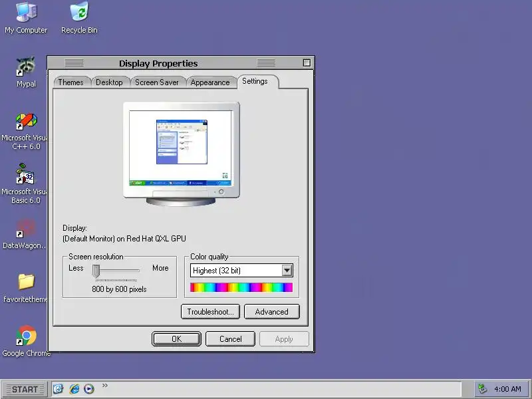Switch to the Themes tab

tap(71, 82)
